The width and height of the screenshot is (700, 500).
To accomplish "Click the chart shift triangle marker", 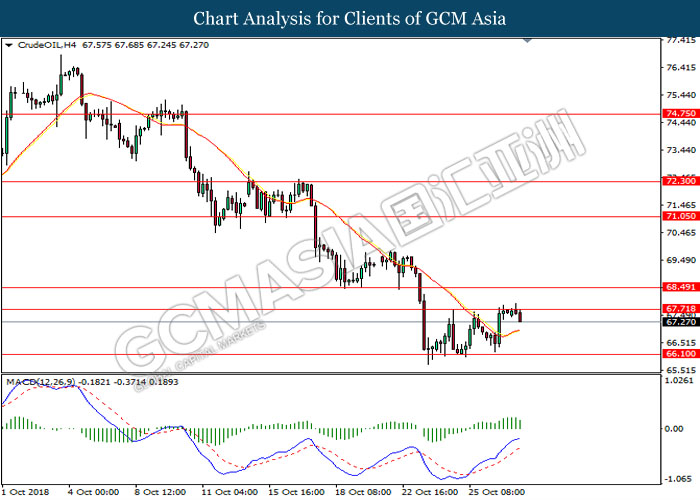I will 528,41.
